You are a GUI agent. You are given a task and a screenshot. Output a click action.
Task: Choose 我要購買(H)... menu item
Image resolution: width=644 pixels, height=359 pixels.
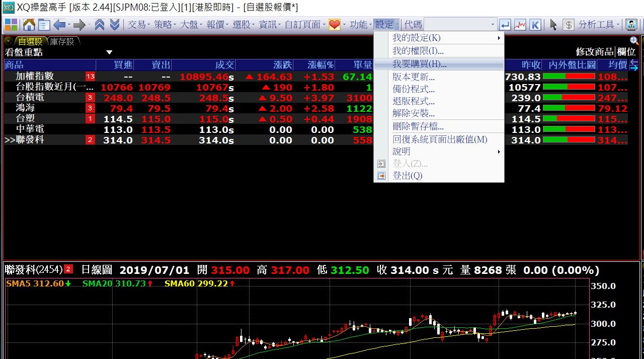(439, 64)
